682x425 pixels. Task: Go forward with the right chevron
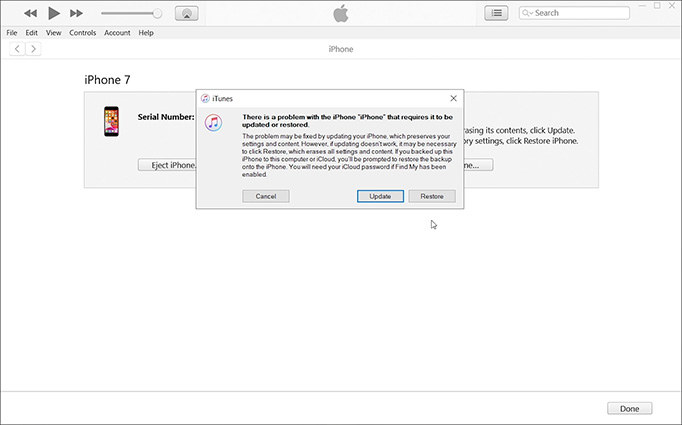tap(33, 49)
